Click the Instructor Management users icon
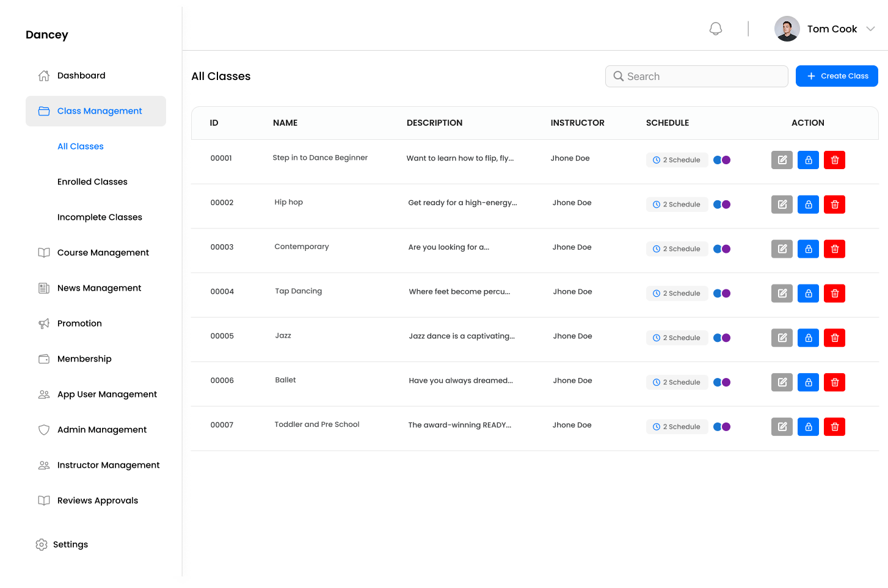 click(43, 465)
